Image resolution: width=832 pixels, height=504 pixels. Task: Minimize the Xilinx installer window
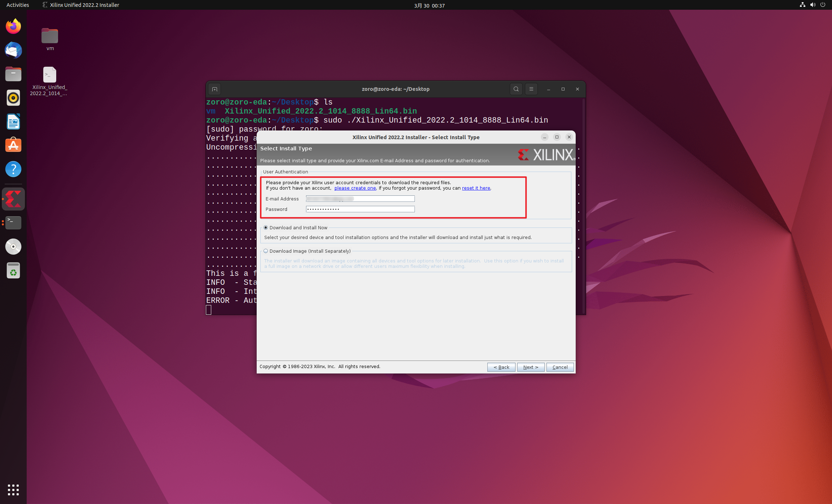click(545, 137)
